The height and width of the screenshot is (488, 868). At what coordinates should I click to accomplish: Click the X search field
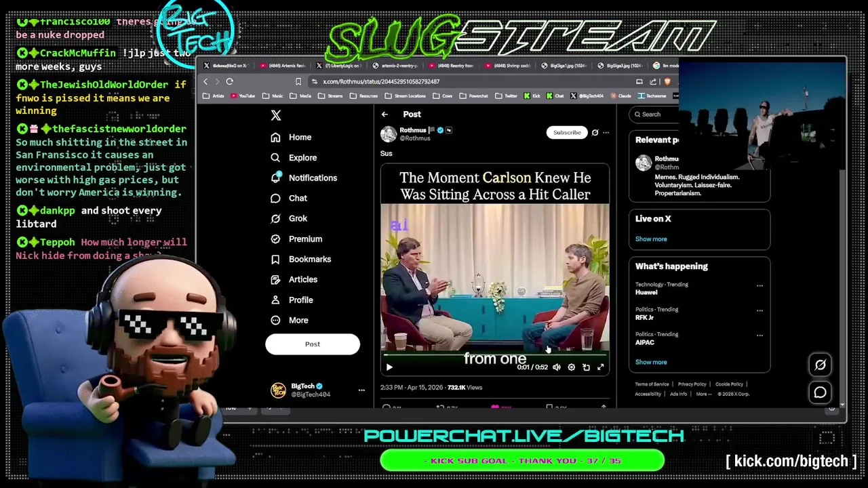tap(654, 115)
